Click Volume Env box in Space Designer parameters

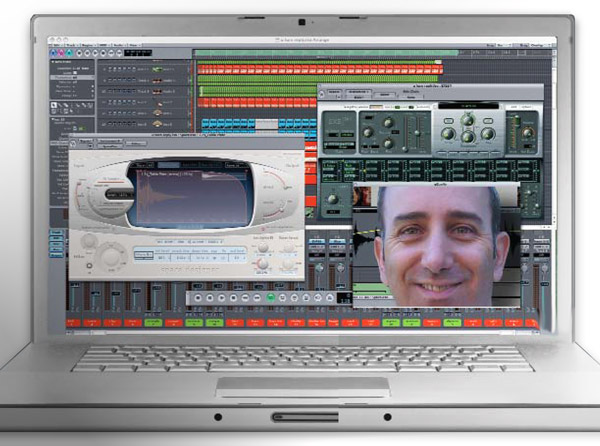(x=143, y=254)
